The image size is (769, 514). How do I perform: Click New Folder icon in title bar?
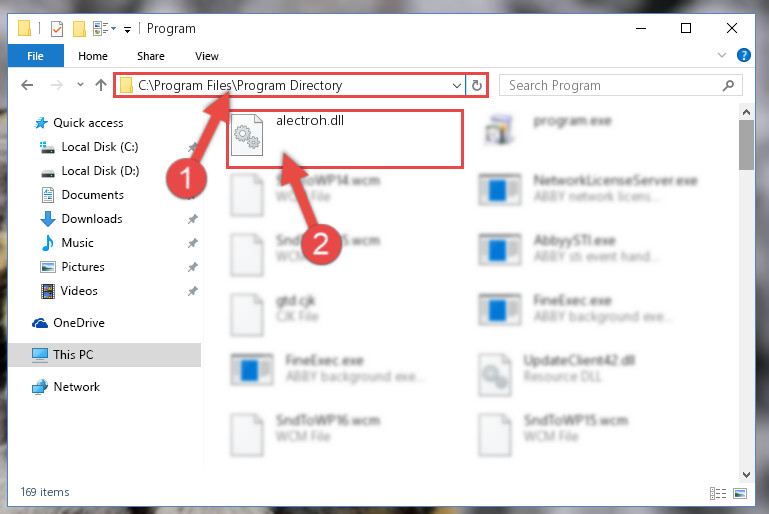tap(79, 29)
